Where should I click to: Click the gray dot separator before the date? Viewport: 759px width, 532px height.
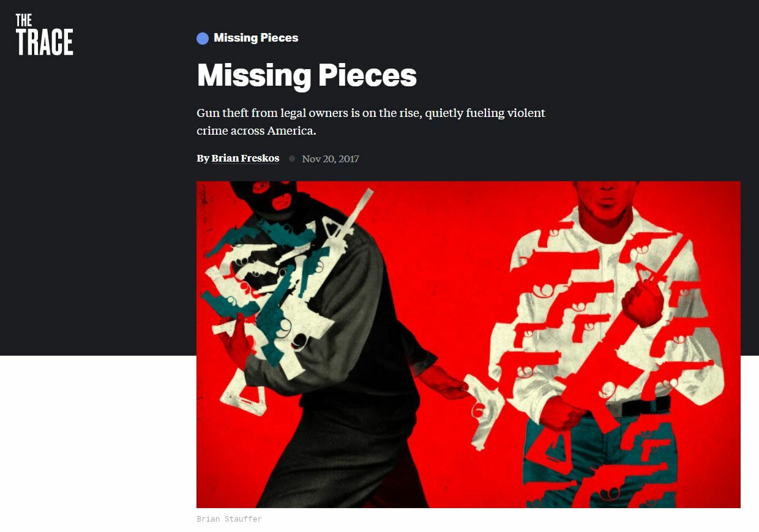coord(292,159)
